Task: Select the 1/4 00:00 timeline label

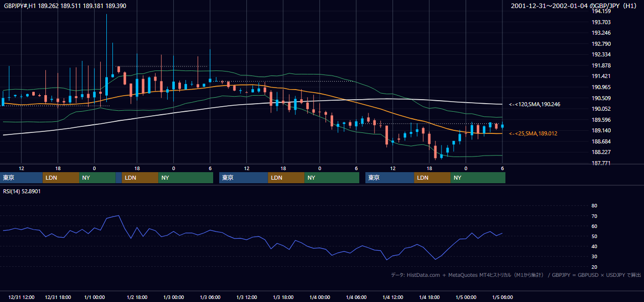Action: 319,297
